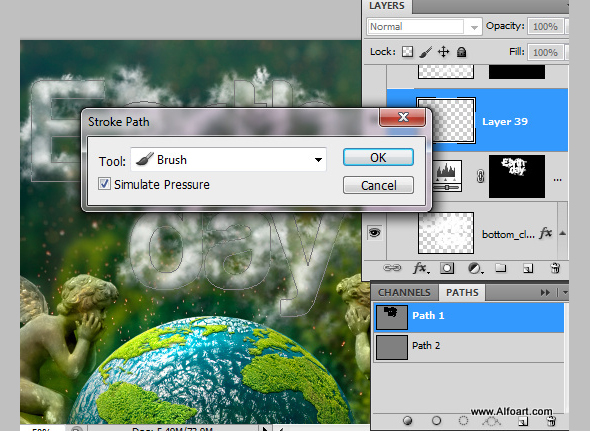Click Load path as selection icon
Image resolution: width=590 pixels, height=431 pixels.
(464, 420)
